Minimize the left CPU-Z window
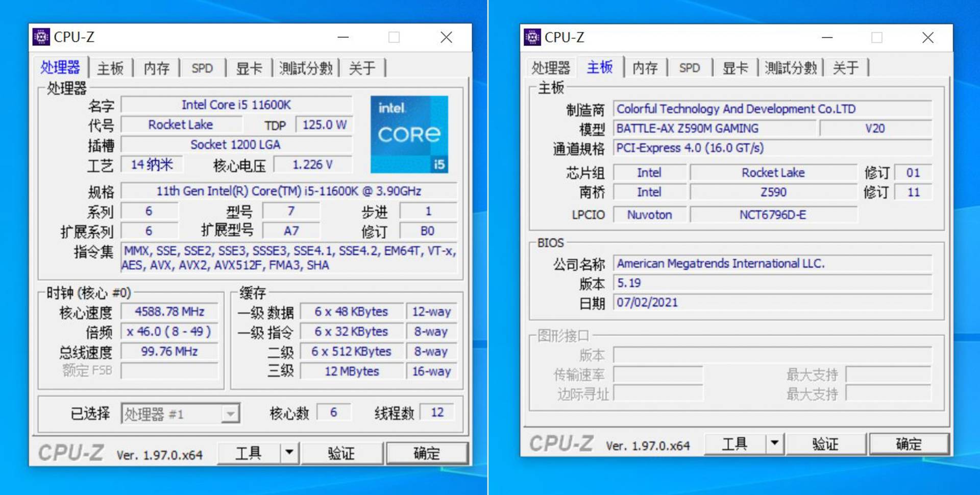The width and height of the screenshot is (980, 495). [x=343, y=37]
